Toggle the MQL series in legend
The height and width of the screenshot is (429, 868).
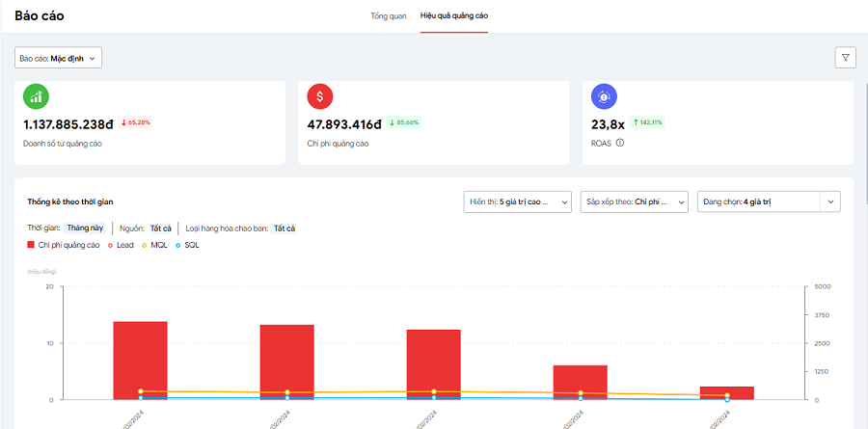click(154, 245)
